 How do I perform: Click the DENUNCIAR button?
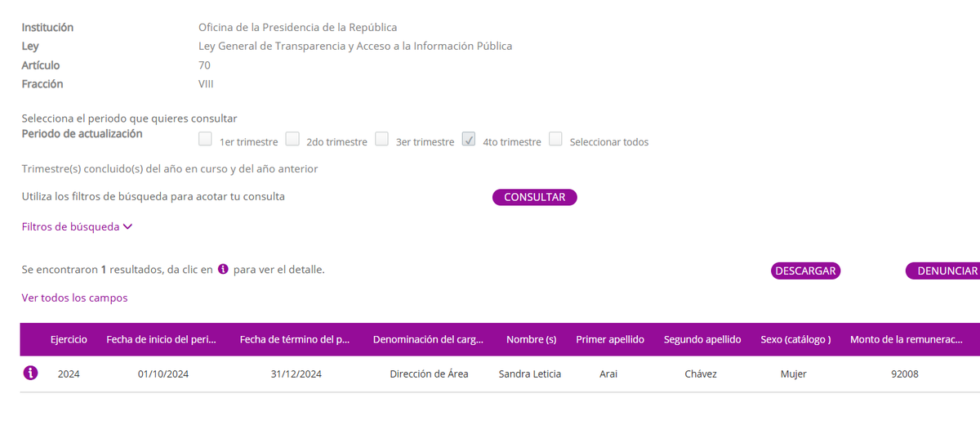tap(942, 271)
